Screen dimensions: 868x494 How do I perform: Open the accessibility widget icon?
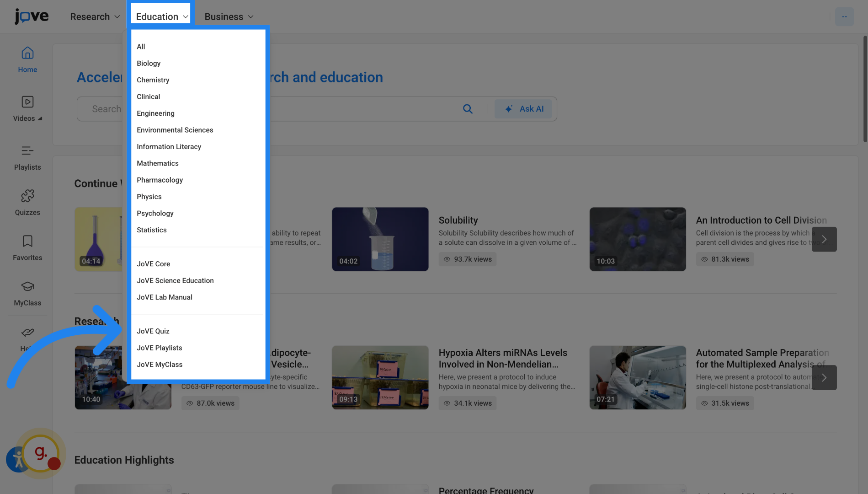pos(17,459)
